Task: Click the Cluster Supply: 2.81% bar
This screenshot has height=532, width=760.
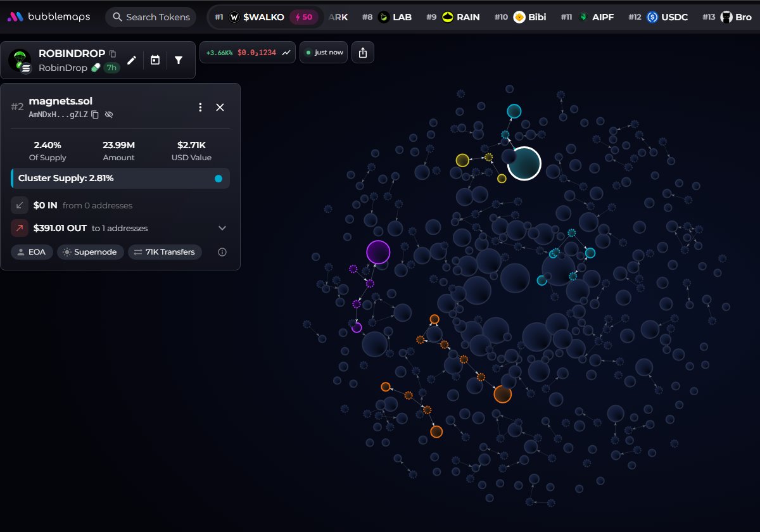Action: 120,179
